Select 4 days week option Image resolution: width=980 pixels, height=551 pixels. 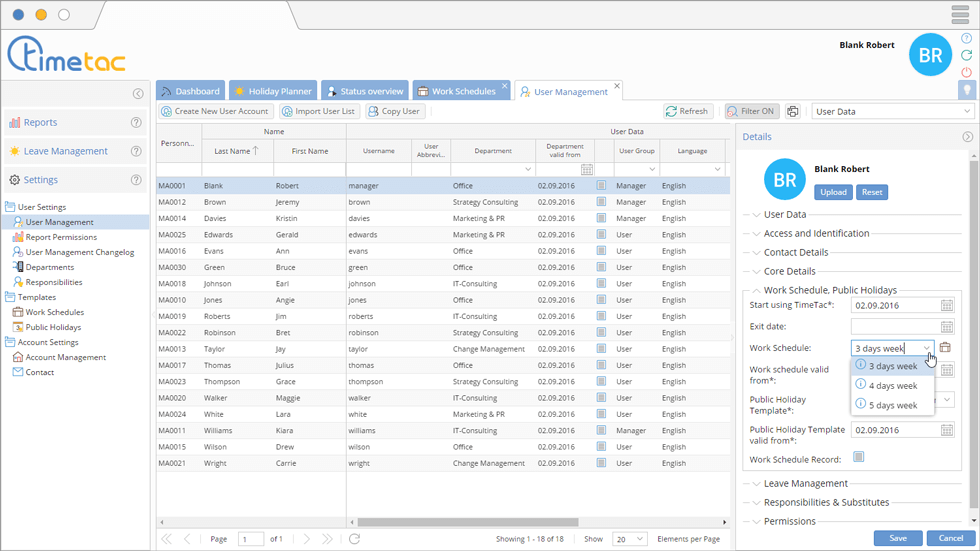pyautogui.click(x=892, y=386)
